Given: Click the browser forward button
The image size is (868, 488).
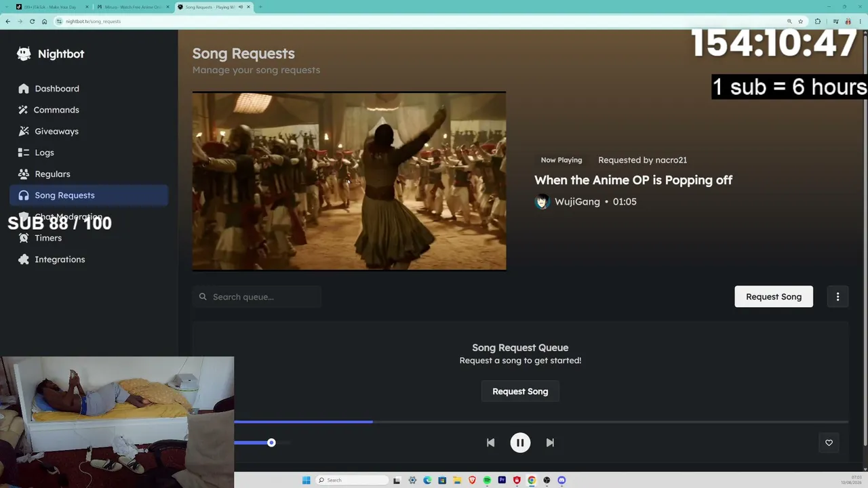Looking at the screenshot, I should click(20, 21).
